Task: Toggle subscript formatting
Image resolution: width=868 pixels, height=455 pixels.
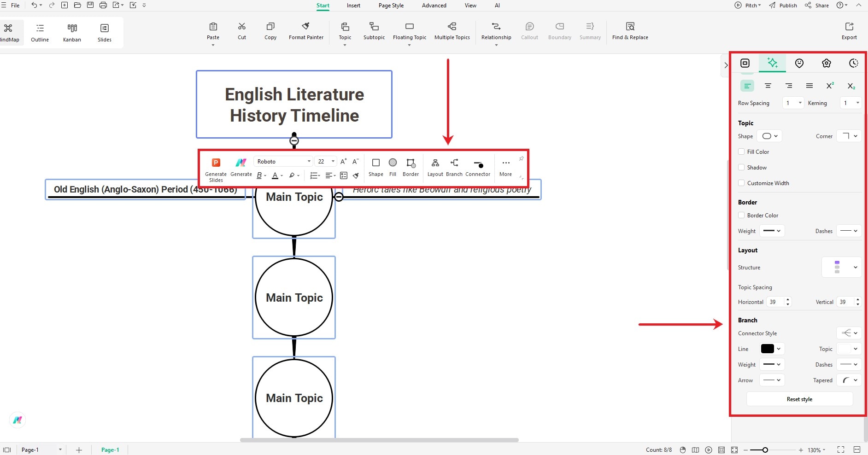Action: click(851, 86)
